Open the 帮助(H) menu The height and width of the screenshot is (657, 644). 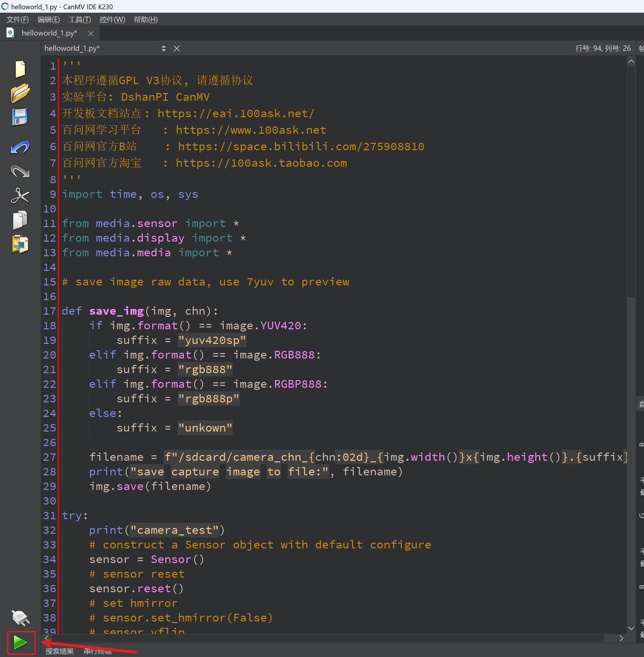click(x=146, y=20)
